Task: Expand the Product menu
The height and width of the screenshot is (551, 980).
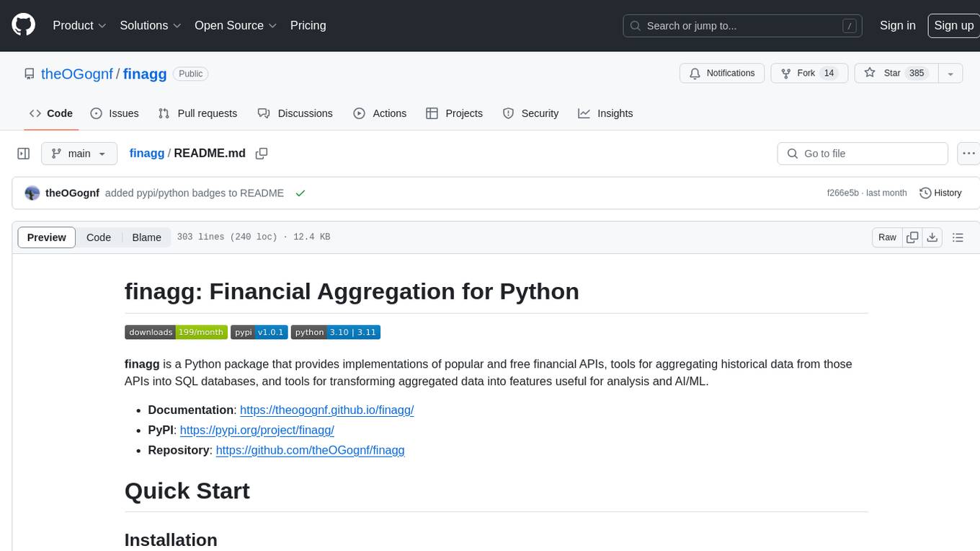Action: pos(79,25)
